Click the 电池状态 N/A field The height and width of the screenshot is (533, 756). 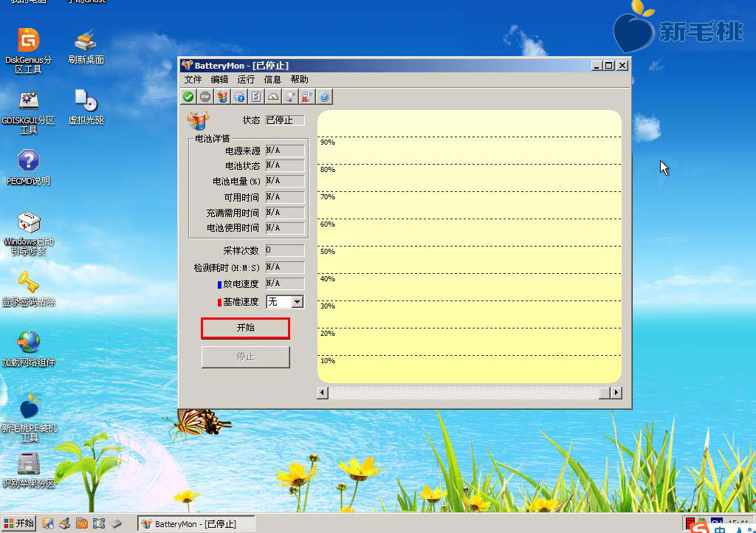[285, 165]
